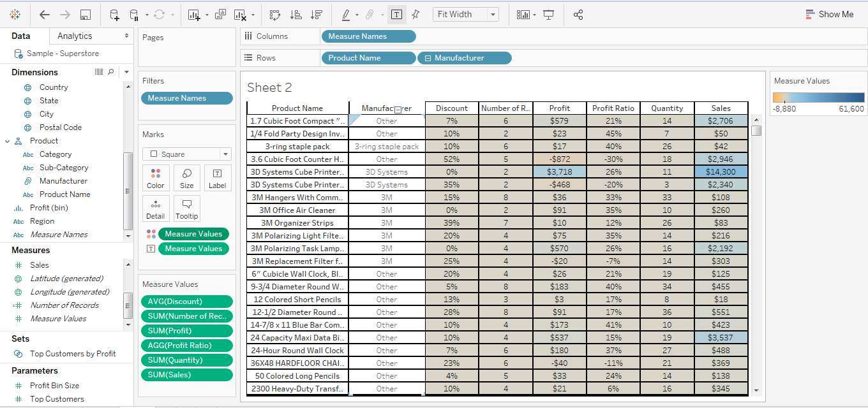The image size is (868, 408).
Task: Click the 3D Systems Cube Printer $3,718 profit cell
Action: point(559,172)
